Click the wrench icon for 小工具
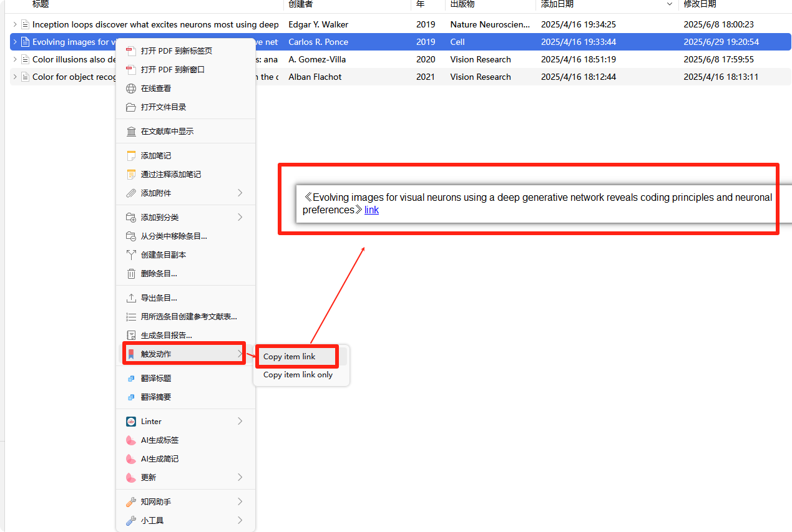 click(x=131, y=521)
